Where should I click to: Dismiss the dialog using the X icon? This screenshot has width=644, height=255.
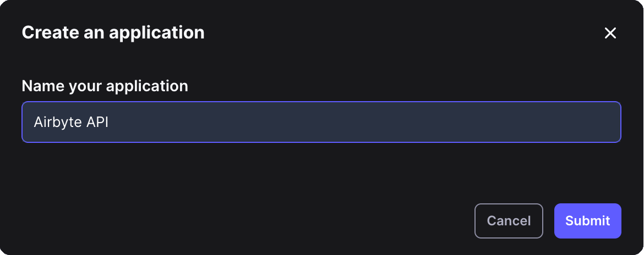610,33
